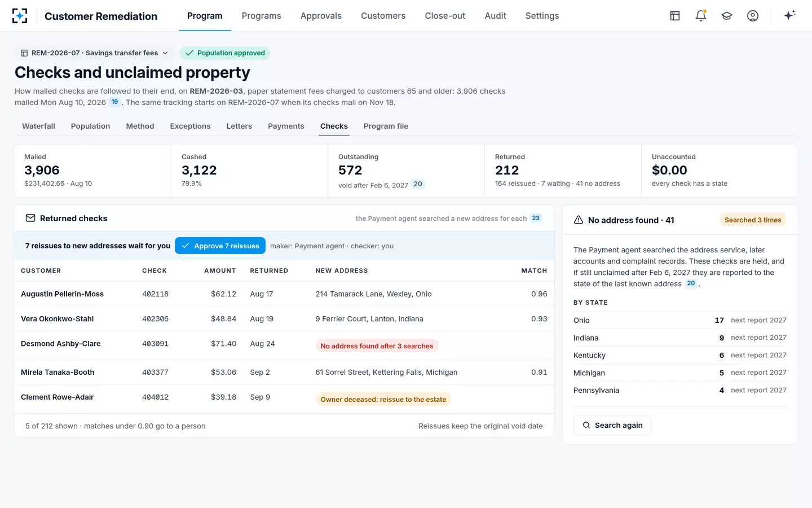Image resolution: width=812 pixels, height=508 pixels.
Task: Click the Mailed 3,906 summary card
Action: point(92,170)
